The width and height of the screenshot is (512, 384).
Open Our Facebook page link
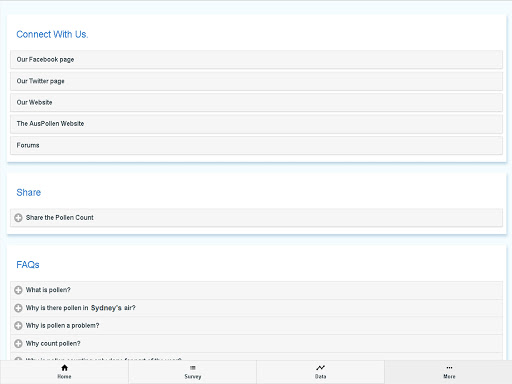[x=256, y=60]
